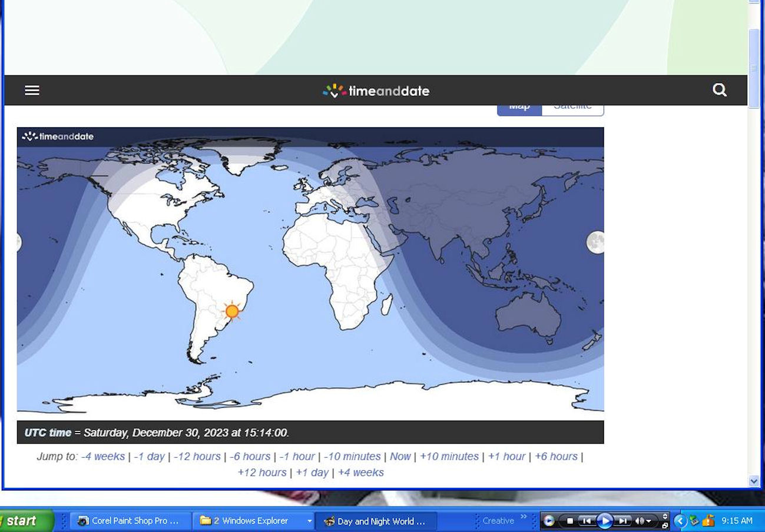Stop playback in media player toolbar
Screen dimensions: 765x532
tap(570, 521)
